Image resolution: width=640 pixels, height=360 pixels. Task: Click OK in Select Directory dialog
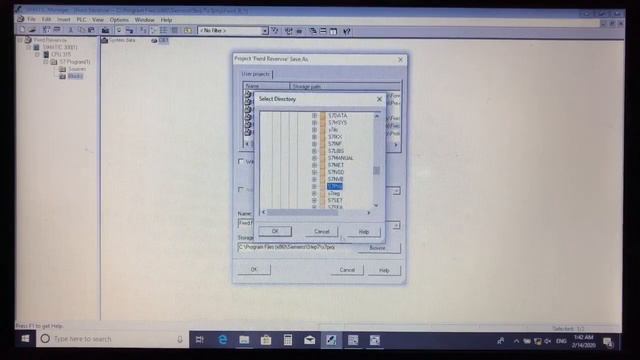pos(275,231)
